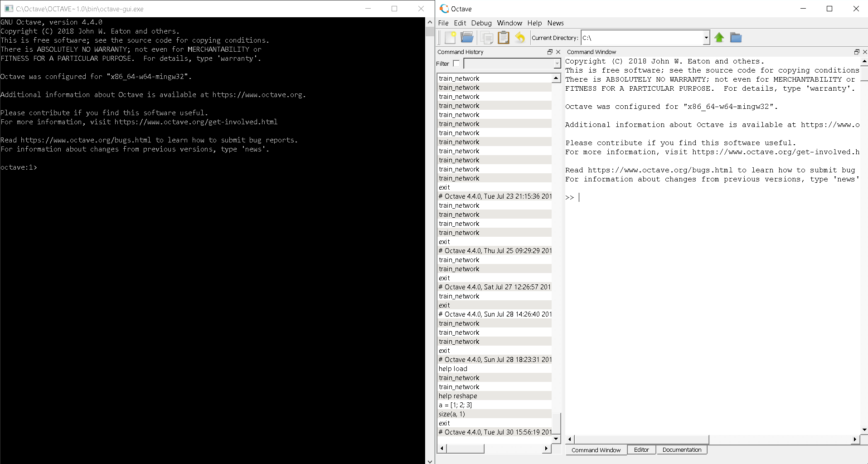Click the Paste clipboard icon
Screen dimensions: 868x464
point(503,38)
